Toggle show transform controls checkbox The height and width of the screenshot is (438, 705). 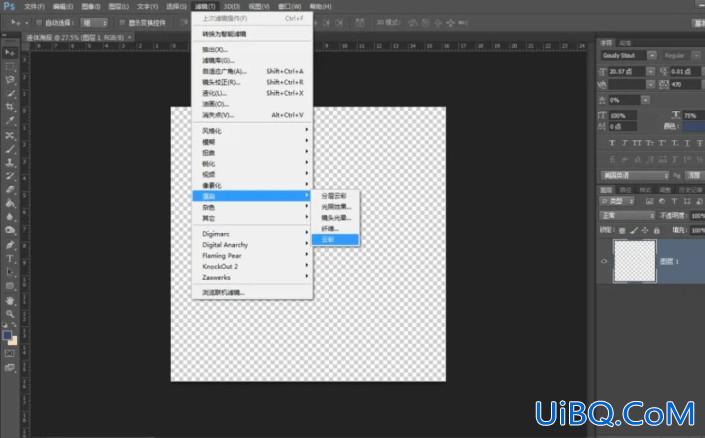coord(122,22)
